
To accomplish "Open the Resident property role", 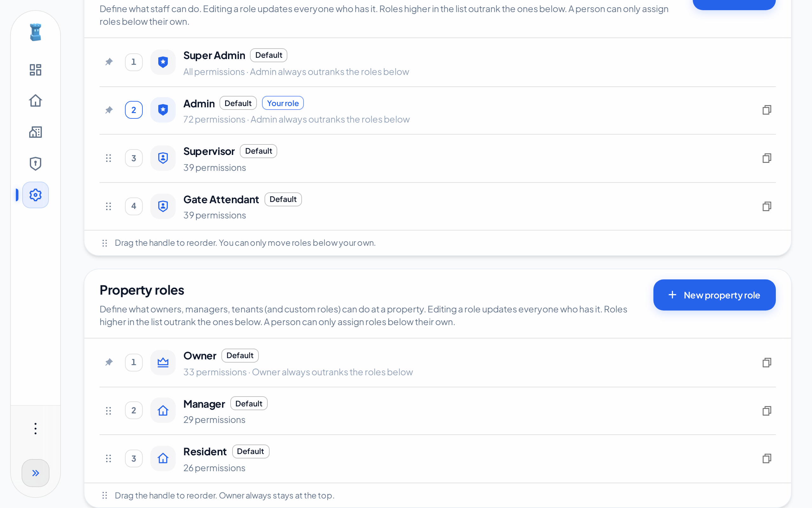I will pos(437,459).
